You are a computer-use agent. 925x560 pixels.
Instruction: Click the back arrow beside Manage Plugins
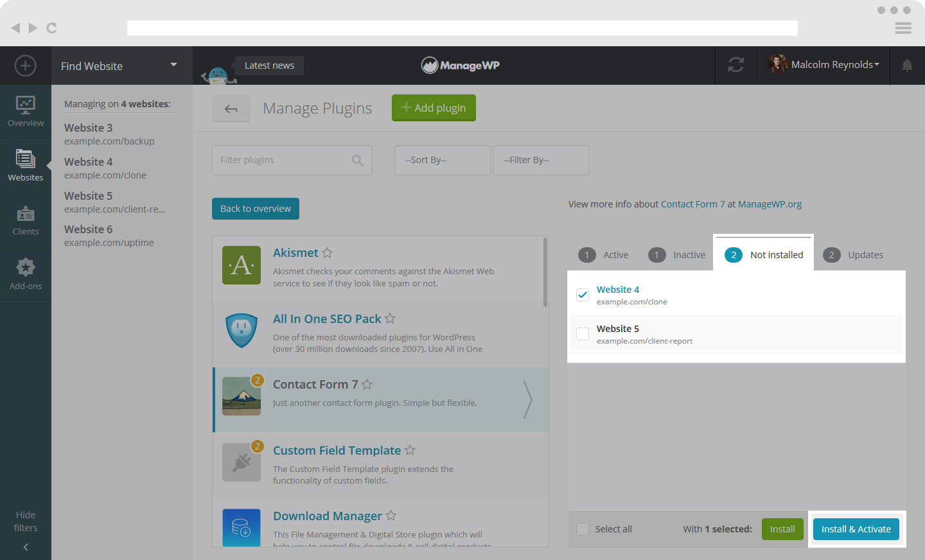231,109
